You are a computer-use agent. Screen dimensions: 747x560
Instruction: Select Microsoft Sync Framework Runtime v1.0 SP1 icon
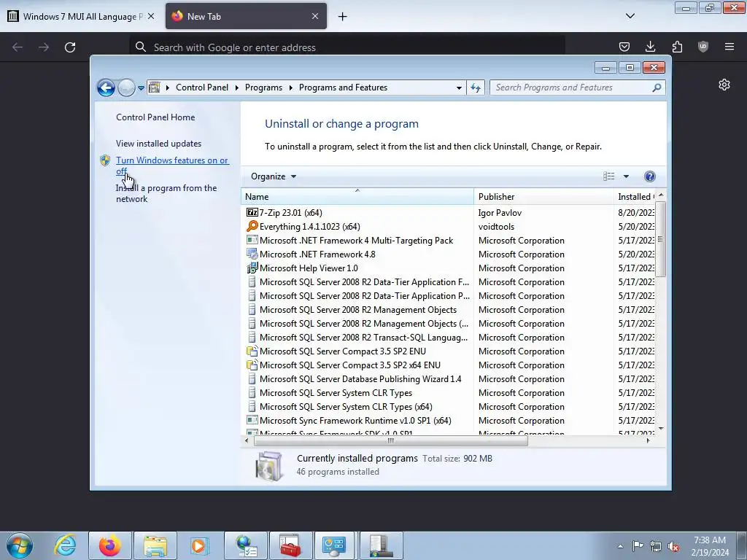(252, 421)
